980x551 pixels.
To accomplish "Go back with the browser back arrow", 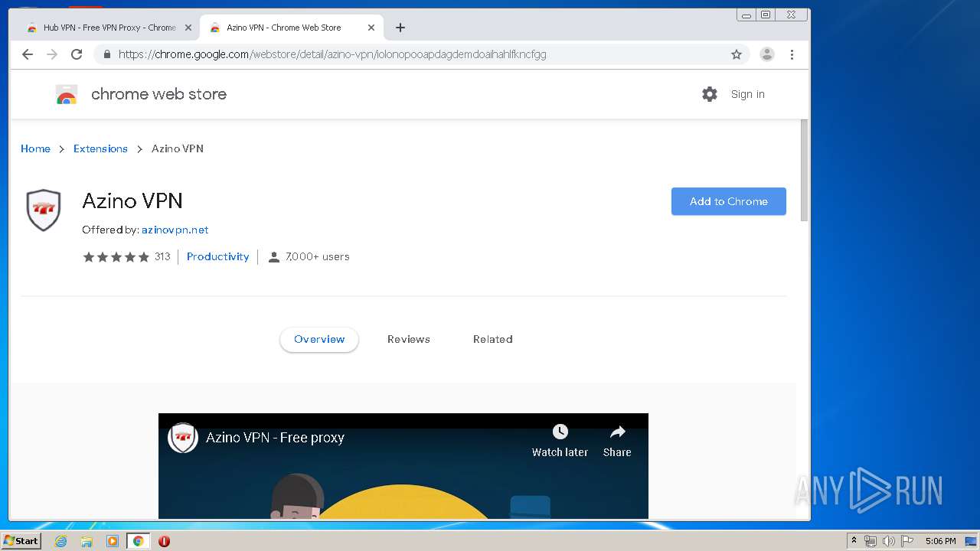I will [x=28, y=54].
